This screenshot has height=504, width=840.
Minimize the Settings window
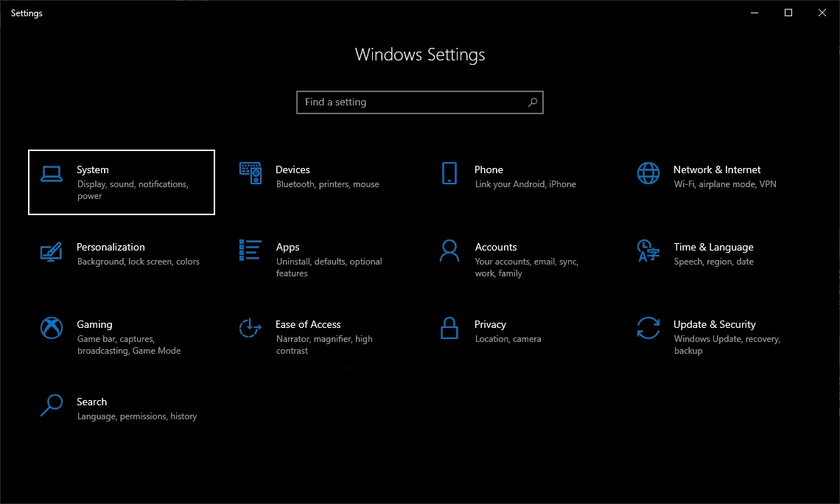point(755,13)
